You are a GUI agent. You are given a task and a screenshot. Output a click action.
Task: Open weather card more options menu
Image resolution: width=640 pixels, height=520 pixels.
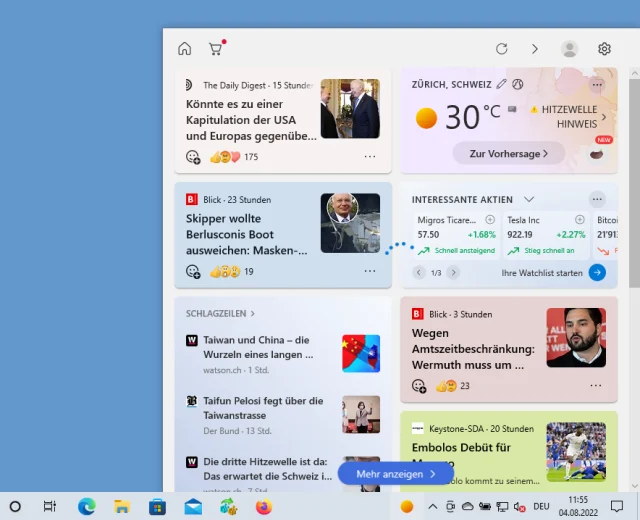tap(597, 85)
